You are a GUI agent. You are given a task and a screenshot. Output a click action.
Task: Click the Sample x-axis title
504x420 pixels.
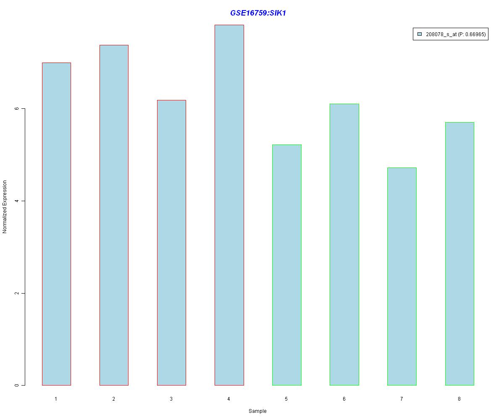tap(257, 411)
